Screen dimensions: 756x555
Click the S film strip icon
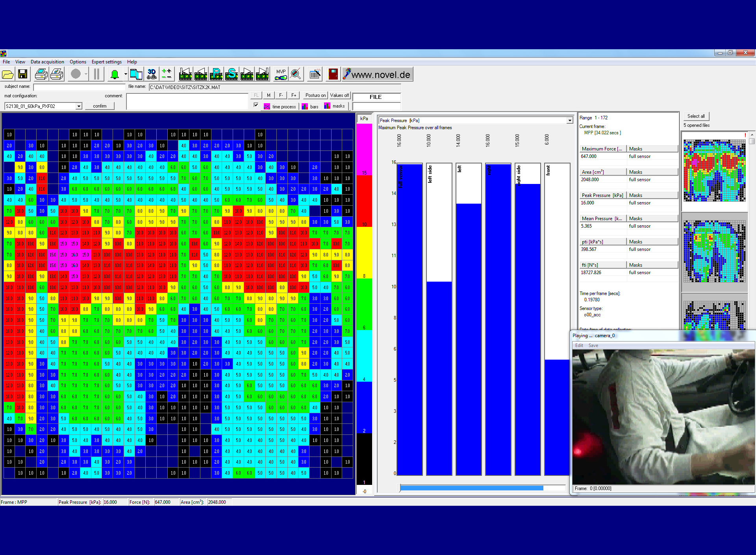232,74
